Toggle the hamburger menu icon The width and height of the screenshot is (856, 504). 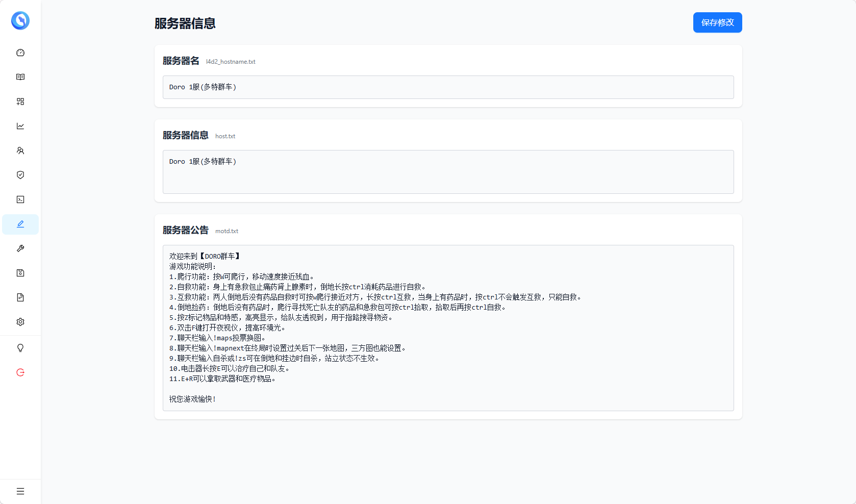coord(20,491)
